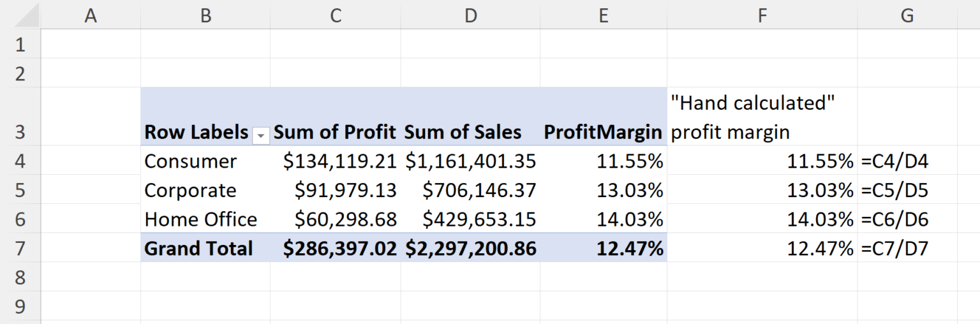This screenshot has width=980, height=324.
Task: Select the Grand Total $2,297,200.86 cell
Action: tap(471, 248)
